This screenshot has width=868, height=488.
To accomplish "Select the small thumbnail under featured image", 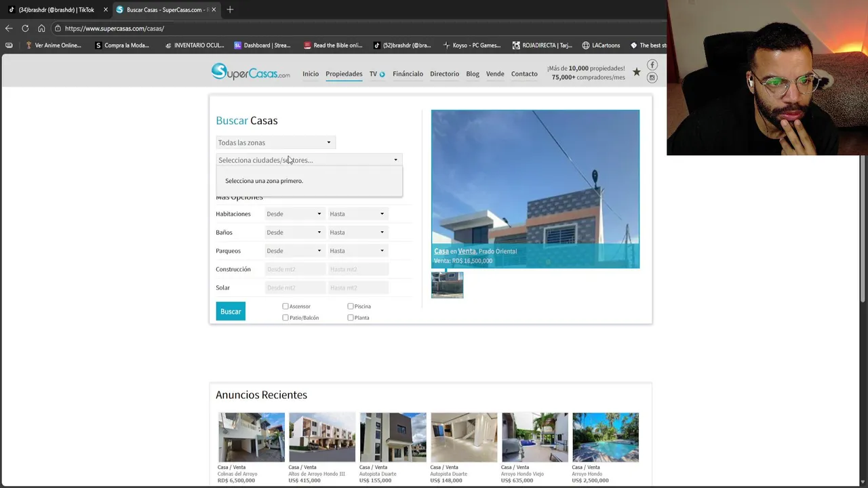I will coord(448,285).
